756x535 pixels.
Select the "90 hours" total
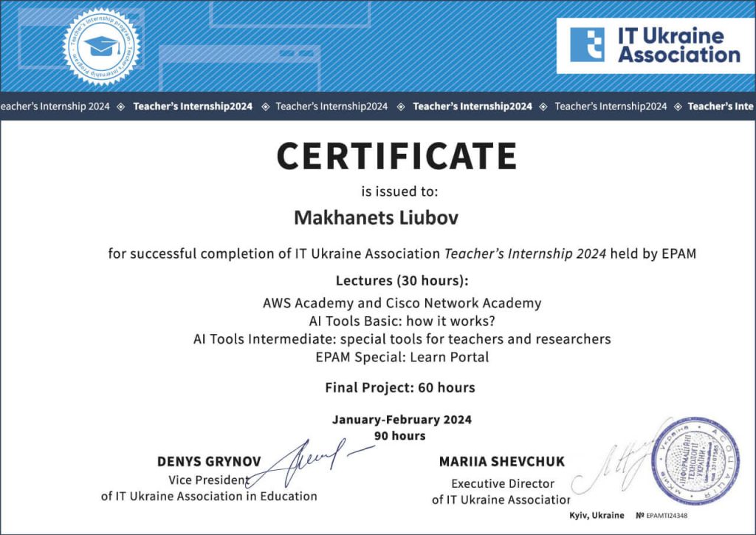pyautogui.click(x=400, y=436)
